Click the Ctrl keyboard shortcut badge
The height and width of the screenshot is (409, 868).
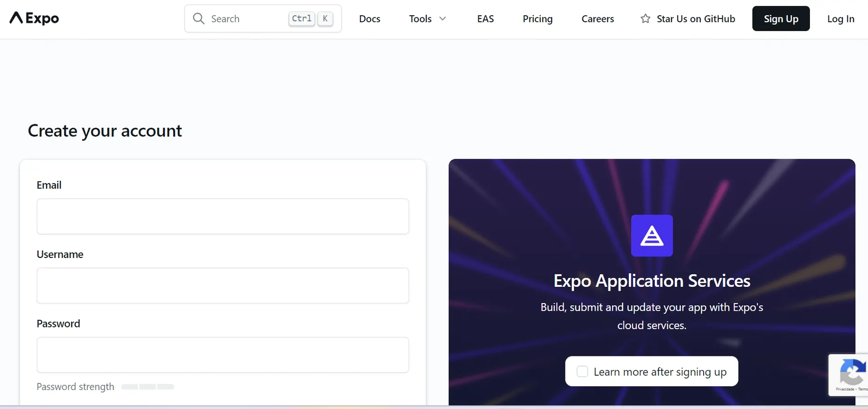[302, 18]
